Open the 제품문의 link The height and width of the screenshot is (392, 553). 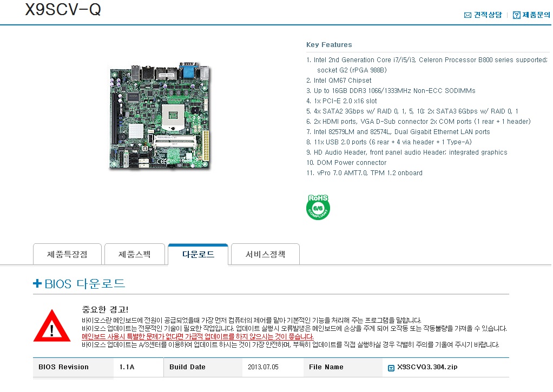click(536, 15)
